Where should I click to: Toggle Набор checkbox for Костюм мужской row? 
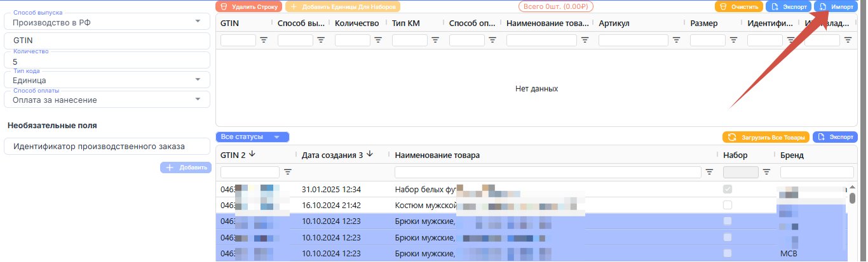[x=728, y=205]
